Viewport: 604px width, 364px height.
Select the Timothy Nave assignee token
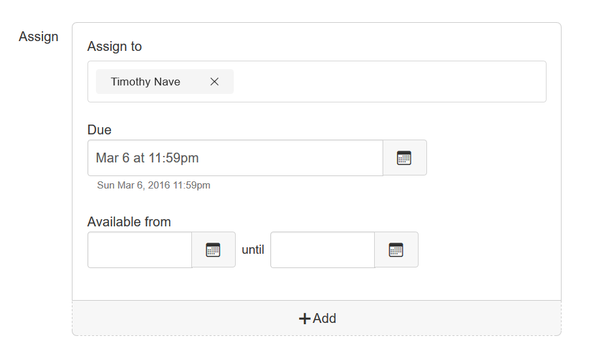(145, 82)
